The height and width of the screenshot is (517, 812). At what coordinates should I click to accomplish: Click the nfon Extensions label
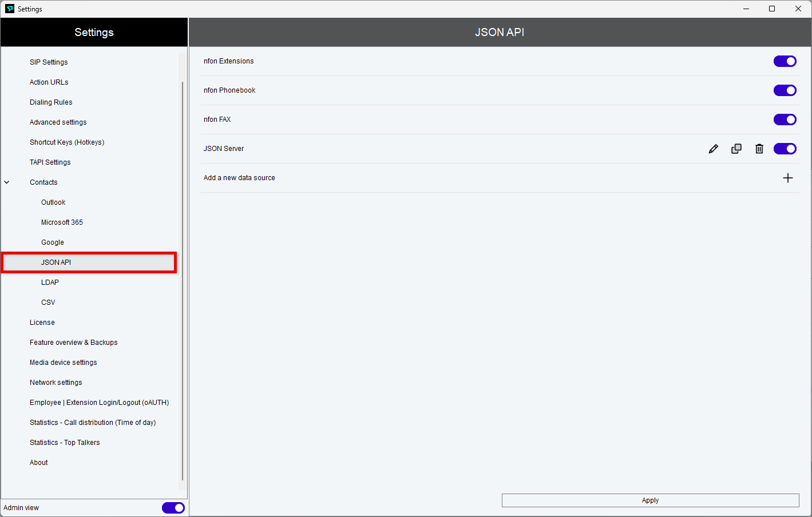pos(229,61)
